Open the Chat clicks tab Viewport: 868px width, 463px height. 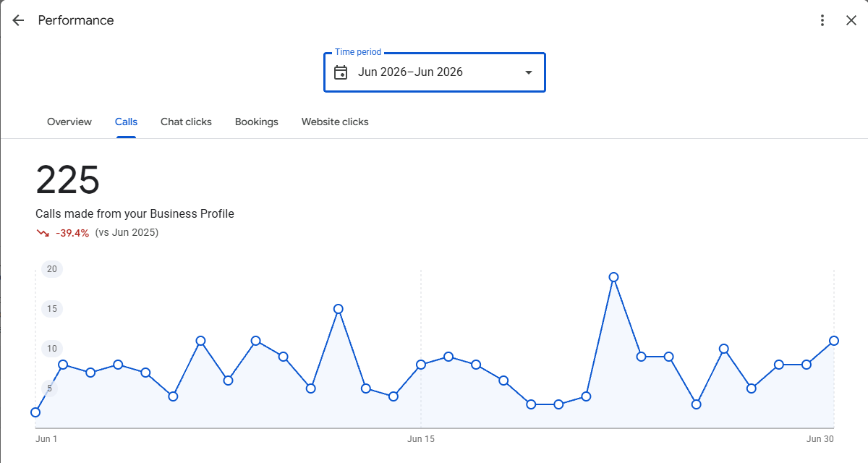pyautogui.click(x=186, y=122)
